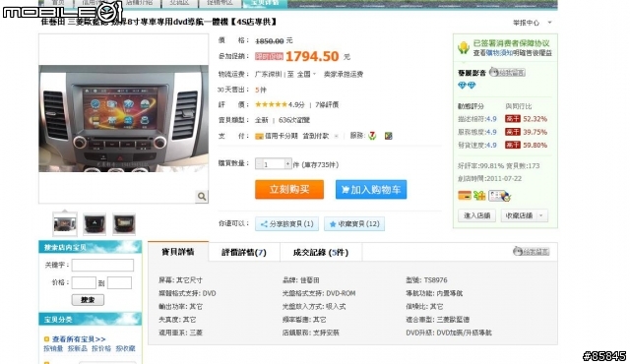Select the first product thumbnail

click(x=65, y=224)
